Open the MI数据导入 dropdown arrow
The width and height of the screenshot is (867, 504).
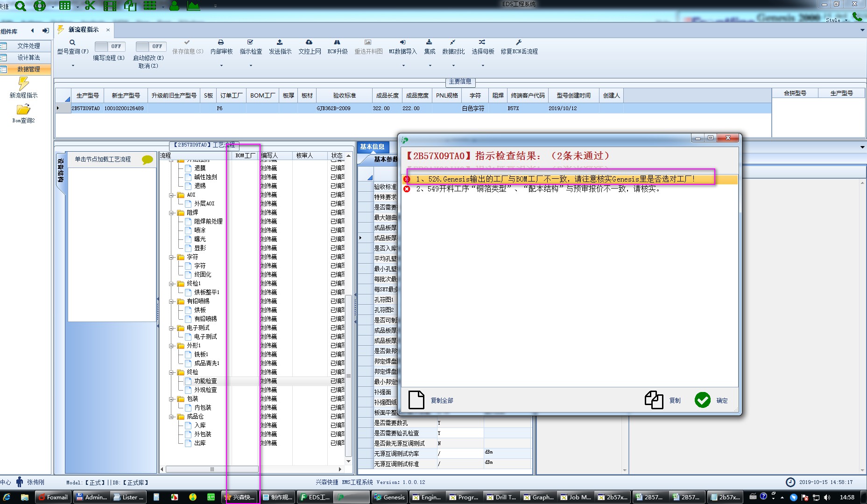click(403, 66)
